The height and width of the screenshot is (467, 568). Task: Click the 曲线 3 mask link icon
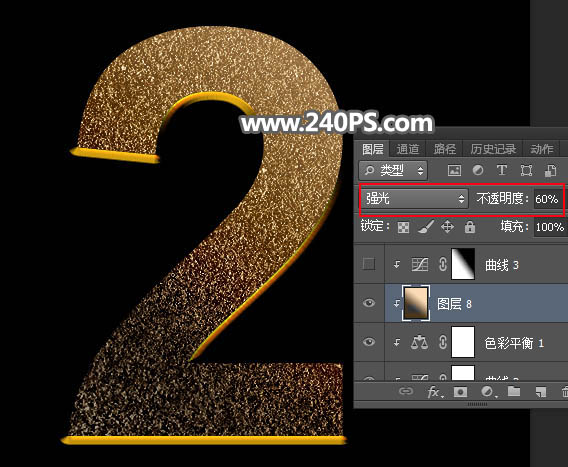(x=442, y=264)
